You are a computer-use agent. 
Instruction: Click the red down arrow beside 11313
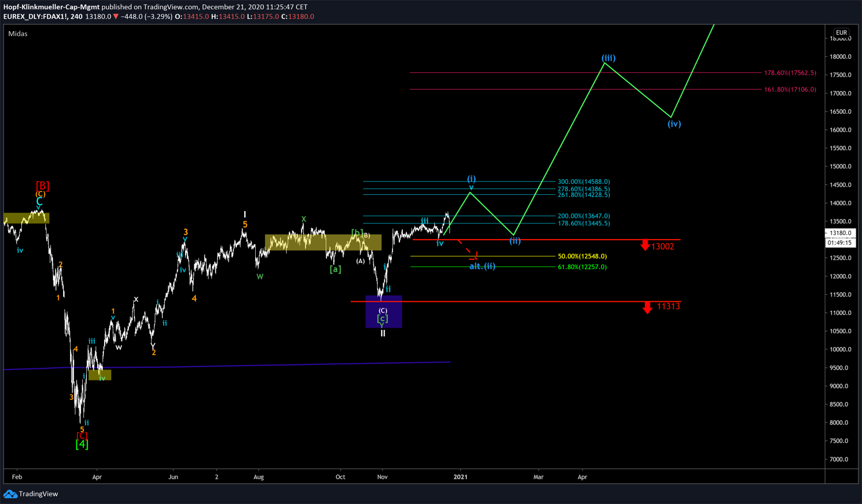click(648, 308)
